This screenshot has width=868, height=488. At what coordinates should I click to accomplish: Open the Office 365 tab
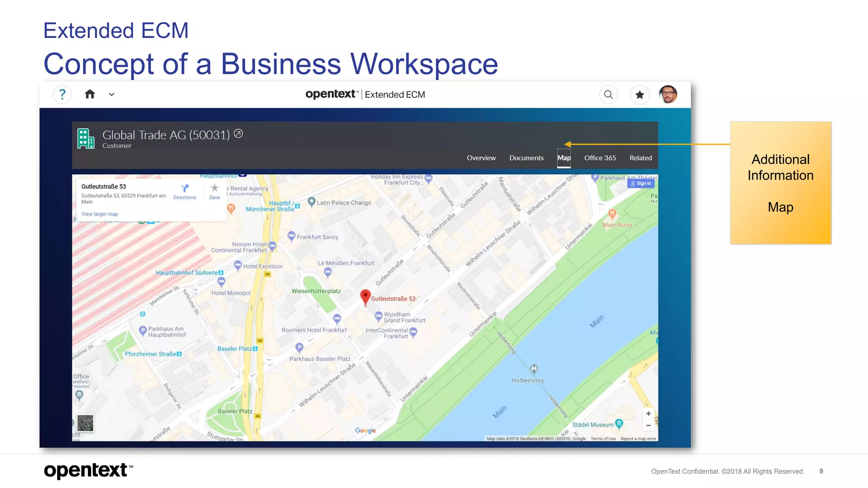pyautogui.click(x=600, y=158)
